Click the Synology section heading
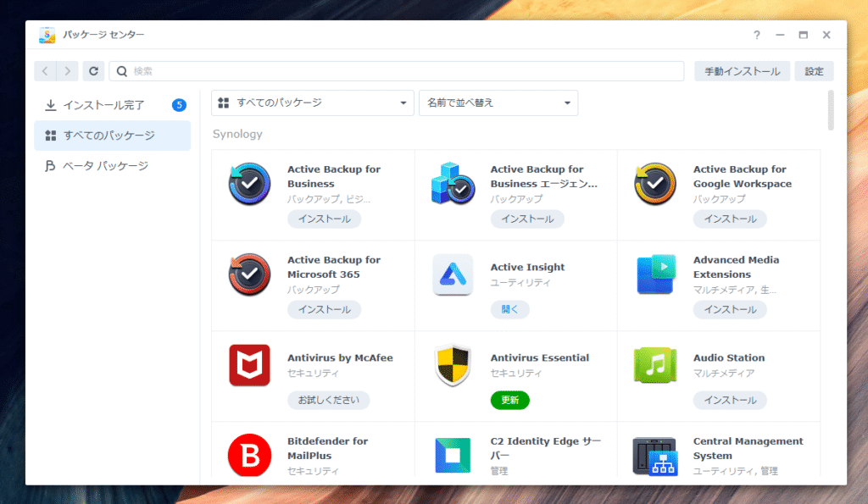 pos(237,135)
